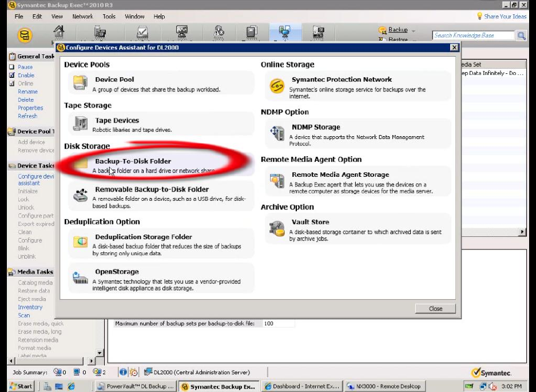Click the Share Your Ideas link
The width and height of the screenshot is (536, 392).
coord(505,17)
